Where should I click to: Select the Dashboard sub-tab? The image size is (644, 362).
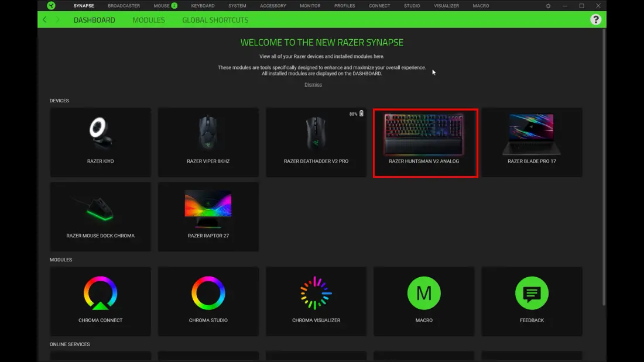pos(94,20)
